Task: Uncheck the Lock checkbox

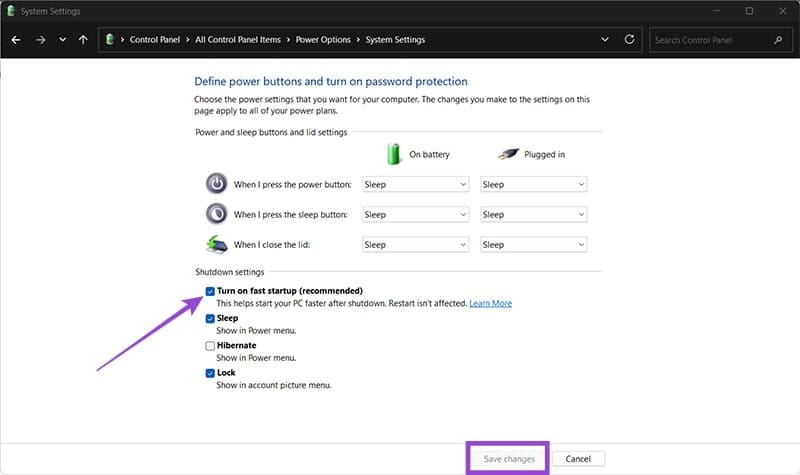Action: pos(210,373)
